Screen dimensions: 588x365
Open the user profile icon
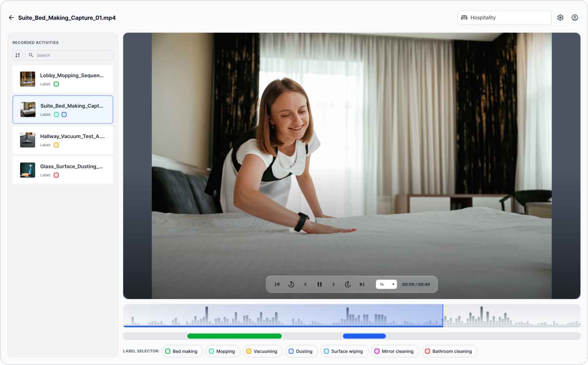575,18
